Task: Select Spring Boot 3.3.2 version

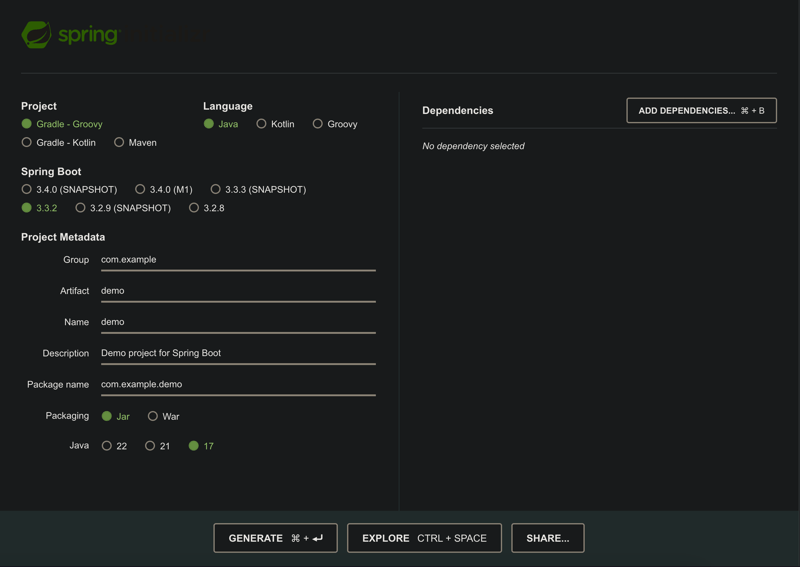Action: click(39, 208)
